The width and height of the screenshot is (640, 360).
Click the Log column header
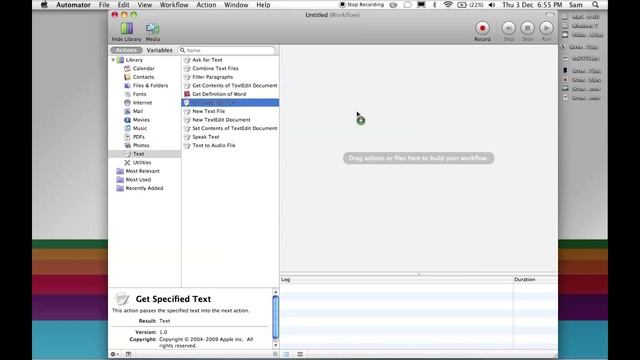396,280
